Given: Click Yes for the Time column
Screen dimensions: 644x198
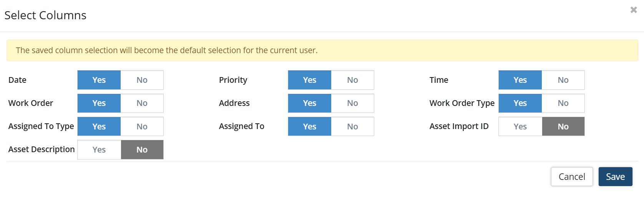Looking at the screenshot, I should 520,80.
